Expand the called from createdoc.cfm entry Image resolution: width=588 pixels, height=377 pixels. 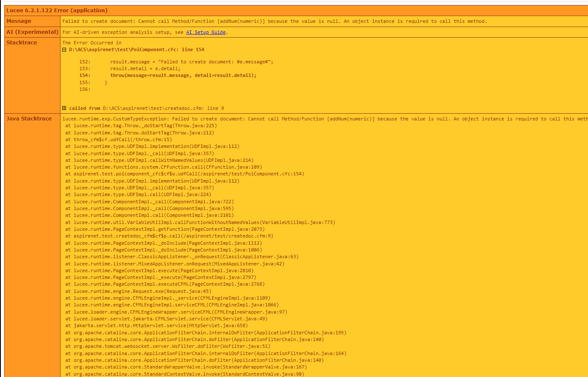point(64,109)
